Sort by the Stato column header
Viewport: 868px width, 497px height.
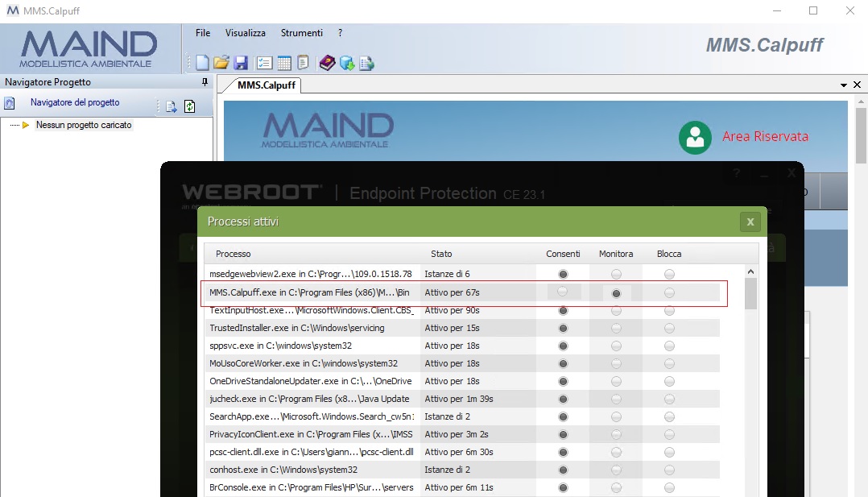pos(441,254)
